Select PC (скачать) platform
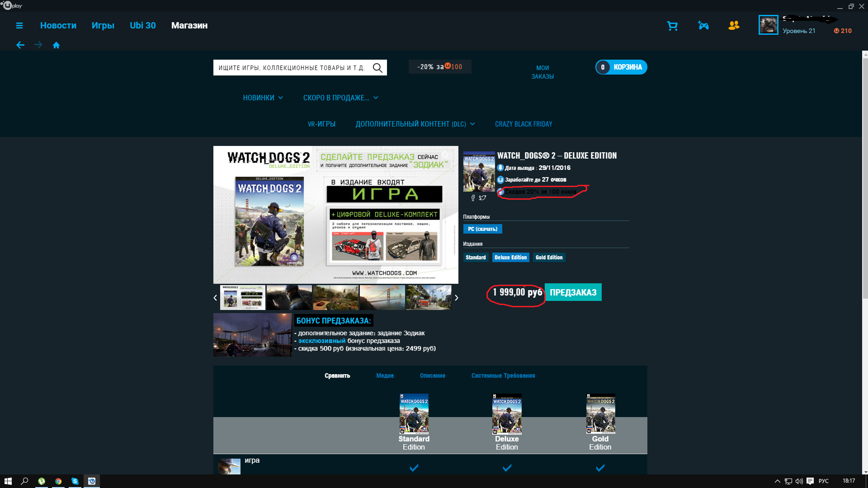Image resolution: width=868 pixels, height=488 pixels. point(482,229)
